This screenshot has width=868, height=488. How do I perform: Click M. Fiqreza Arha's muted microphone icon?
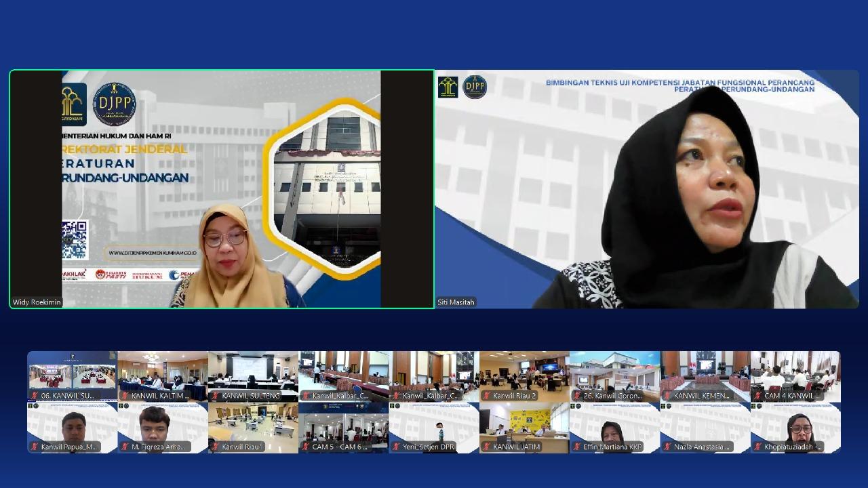coord(125,447)
